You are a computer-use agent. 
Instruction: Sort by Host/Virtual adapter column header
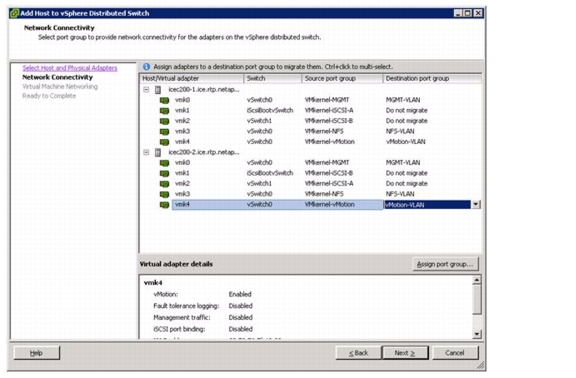[x=191, y=79]
